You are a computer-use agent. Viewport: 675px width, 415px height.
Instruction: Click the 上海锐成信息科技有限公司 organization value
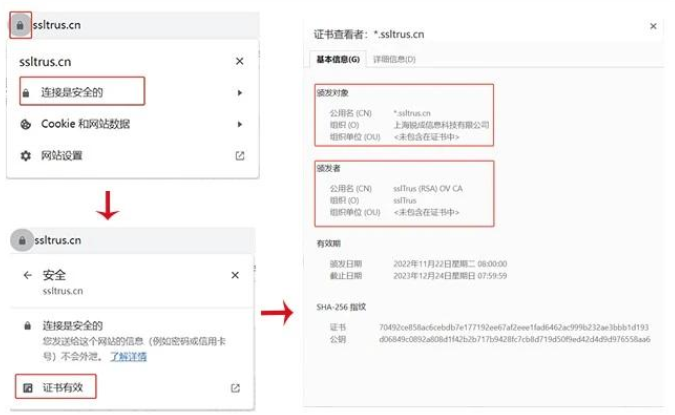pos(441,125)
